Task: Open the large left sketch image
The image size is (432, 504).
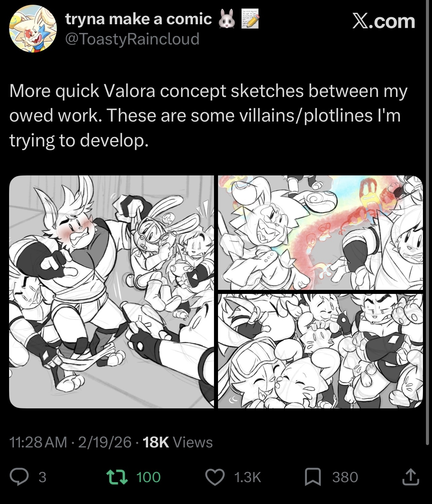Action: (111, 292)
